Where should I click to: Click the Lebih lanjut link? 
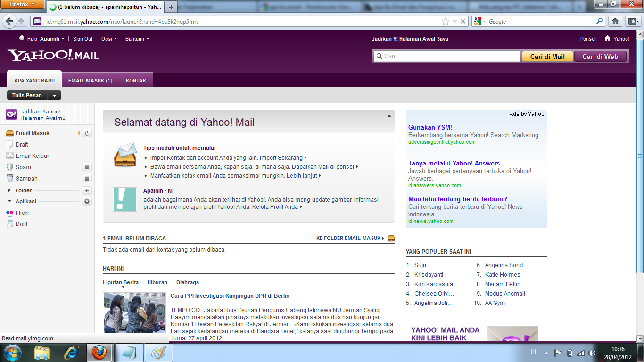point(302,176)
